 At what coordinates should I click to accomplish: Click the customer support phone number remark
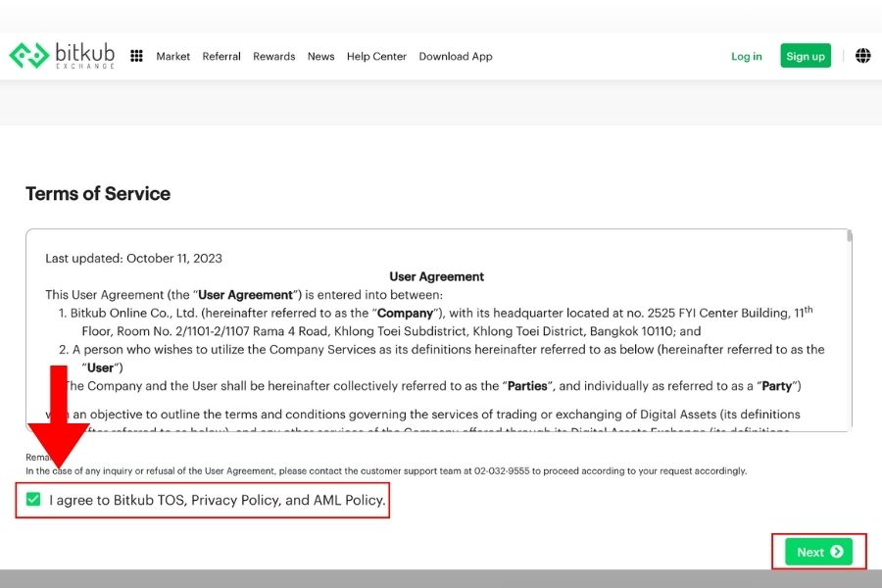[386, 471]
